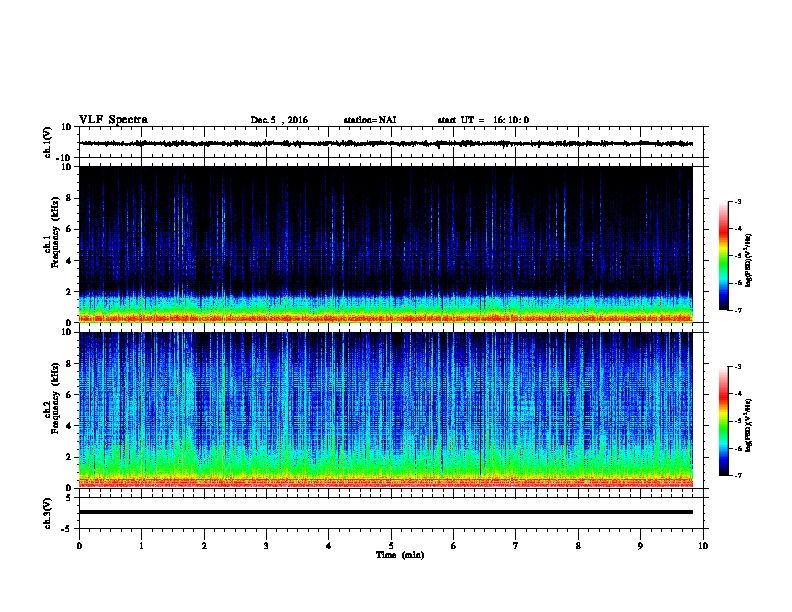Click the "2" kHz tick on ch.1 spectrogram

tap(69, 291)
